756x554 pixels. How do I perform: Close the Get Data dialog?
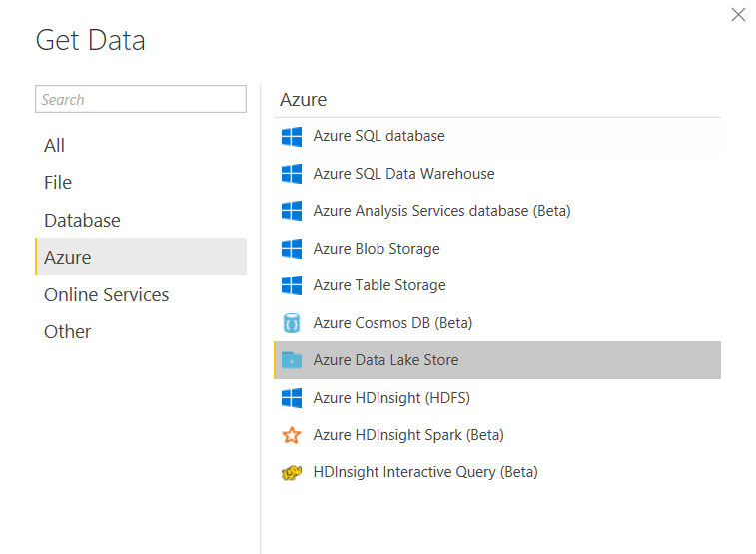click(x=738, y=15)
